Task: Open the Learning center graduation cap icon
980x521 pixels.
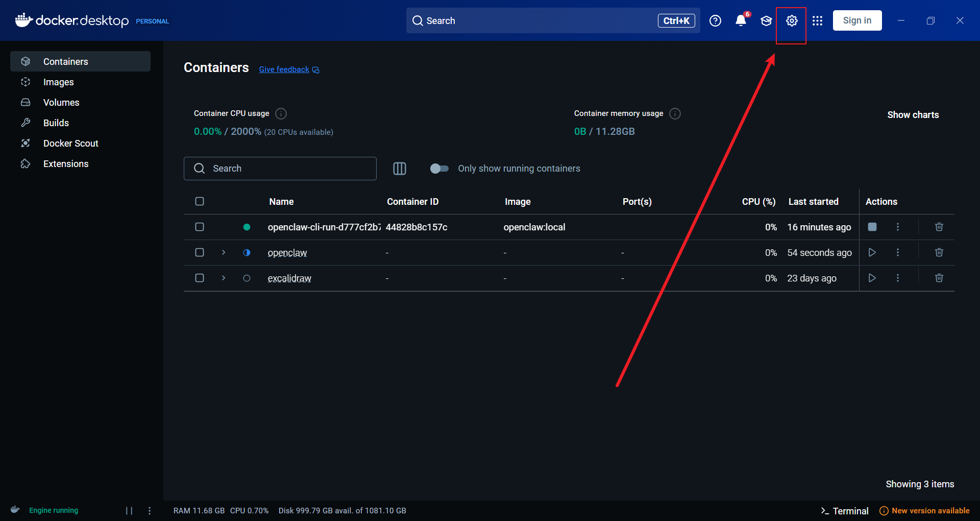Action: click(x=766, y=20)
